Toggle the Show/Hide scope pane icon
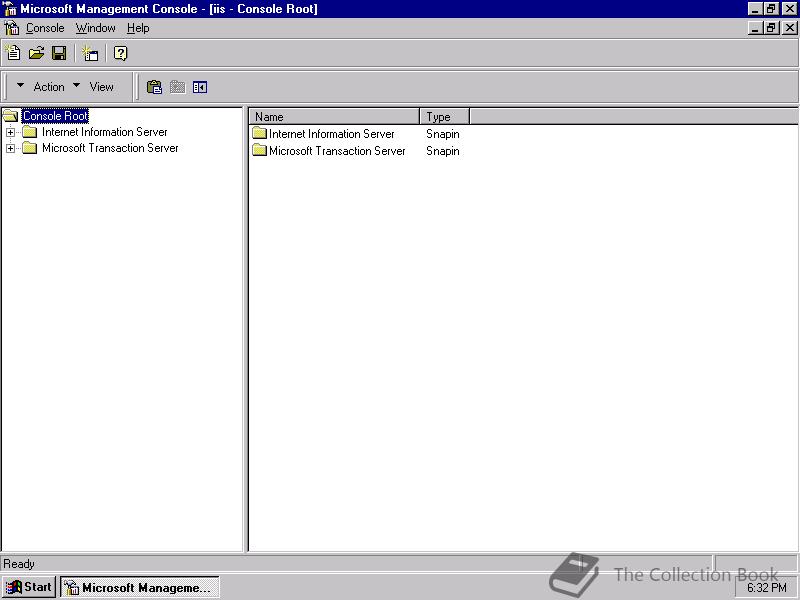800x600 pixels. [200, 87]
